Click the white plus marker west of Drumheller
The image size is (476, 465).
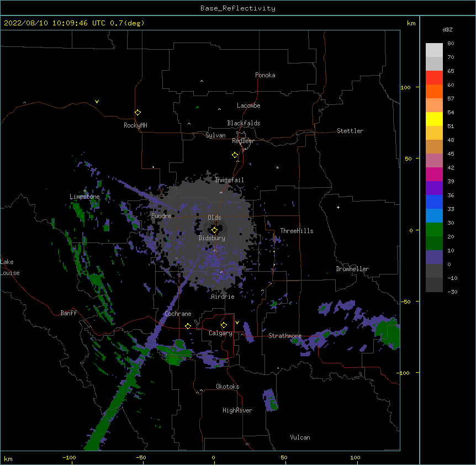click(x=338, y=207)
